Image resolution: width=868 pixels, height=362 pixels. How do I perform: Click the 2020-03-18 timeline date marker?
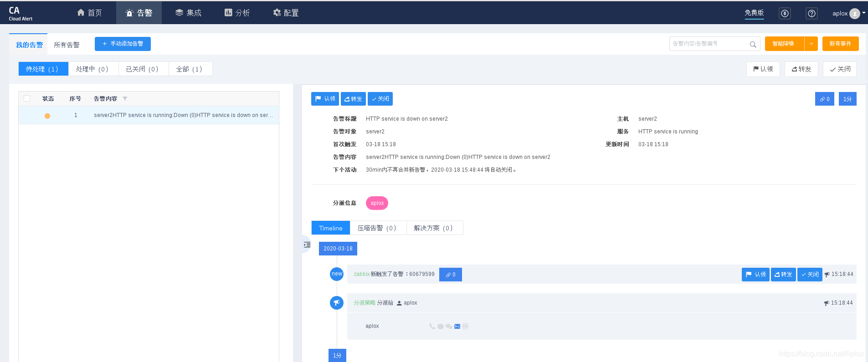tap(338, 249)
